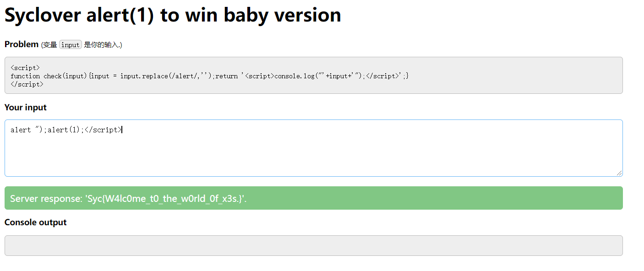Place cursor at end of typed </script>
The width and height of the screenshot is (644, 271).
click(x=122, y=130)
